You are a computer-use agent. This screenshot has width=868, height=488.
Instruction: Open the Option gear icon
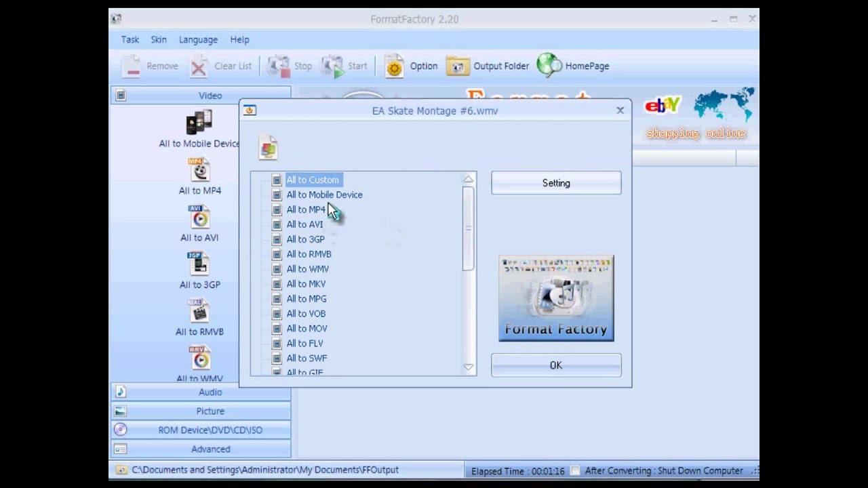pyautogui.click(x=394, y=66)
